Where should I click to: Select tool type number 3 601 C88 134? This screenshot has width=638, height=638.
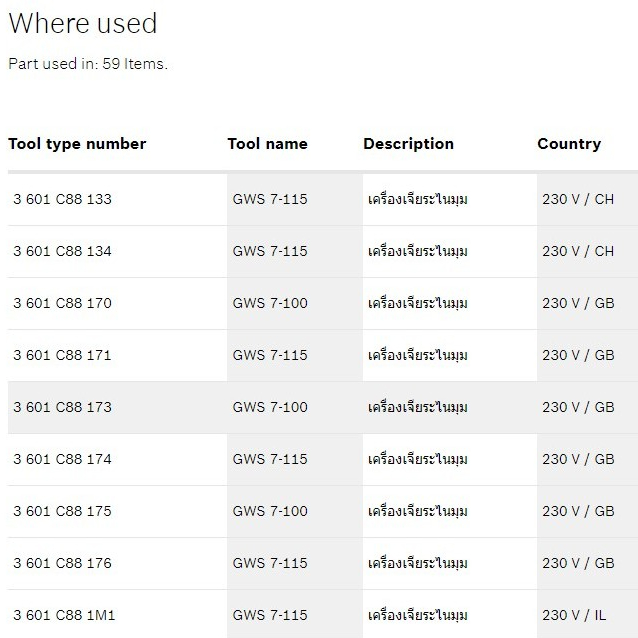click(x=62, y=251)
